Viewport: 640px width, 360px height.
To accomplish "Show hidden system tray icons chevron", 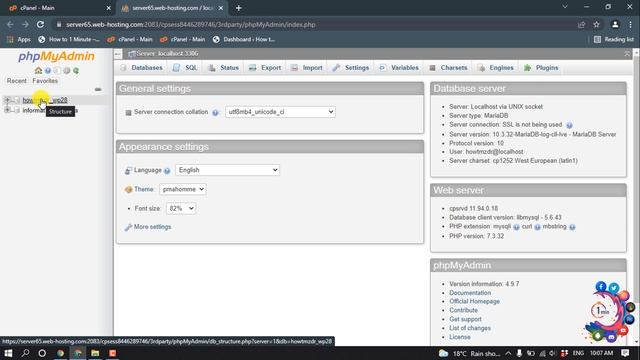I will [508, 353].
